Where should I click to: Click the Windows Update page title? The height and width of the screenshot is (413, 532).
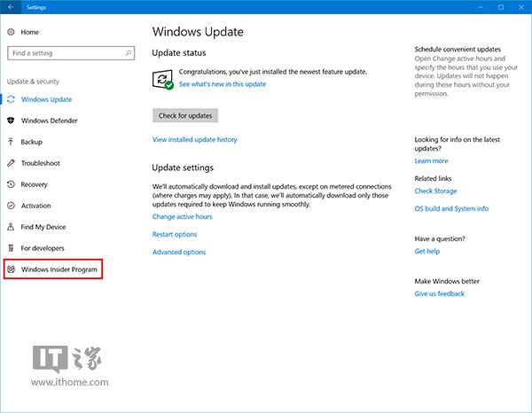[198, 32]
